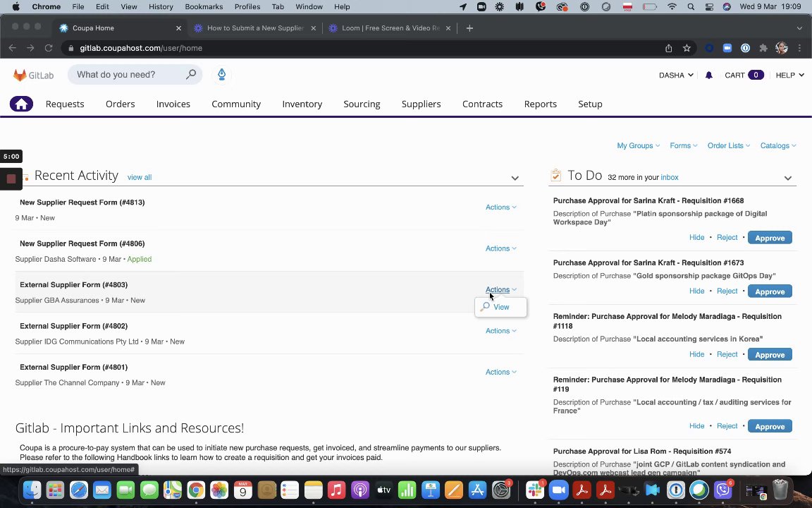Stop the Loom recording with red square

click(x=11, y=179)
